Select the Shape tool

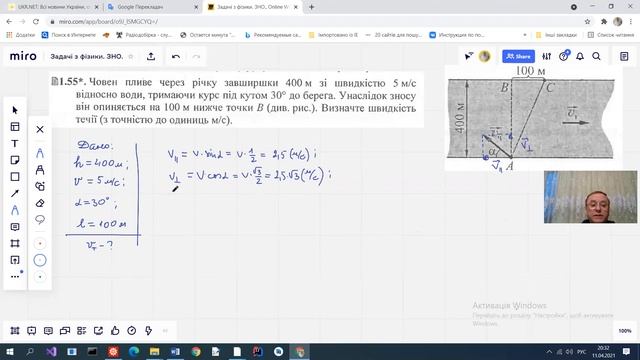(x=15, y=177)
